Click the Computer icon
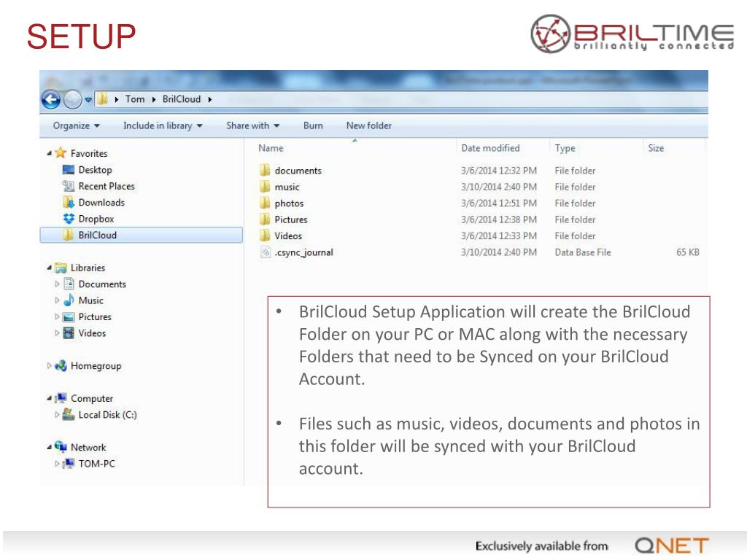 click(x=61, y=397)
